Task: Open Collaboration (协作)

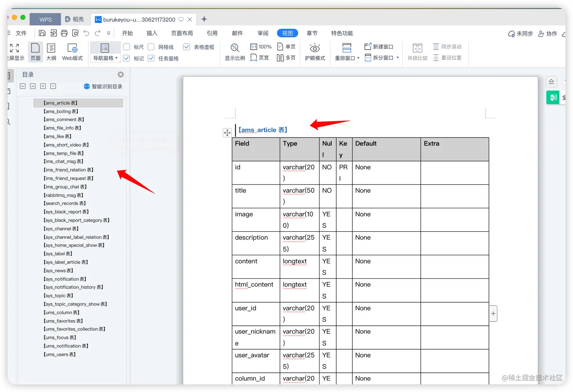Action: coord(548,34)
